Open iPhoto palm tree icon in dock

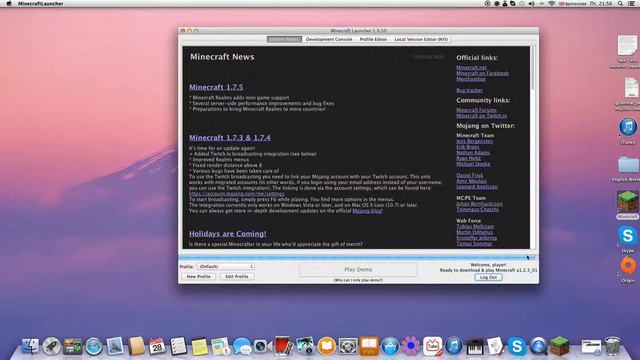click(305, 346)
